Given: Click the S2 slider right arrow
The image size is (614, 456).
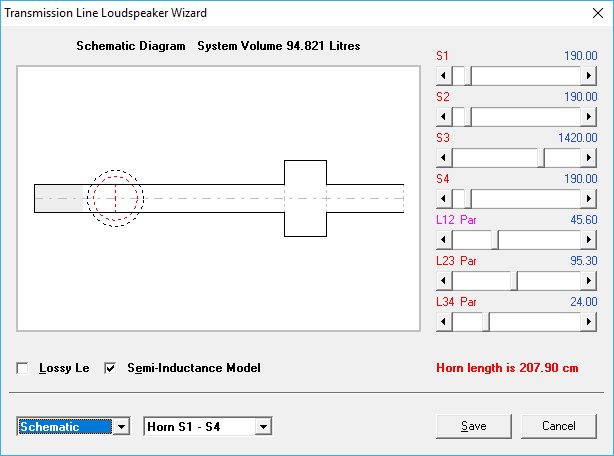Looking at the screenshot, I should pyautogui.click(x=589, y=117).
